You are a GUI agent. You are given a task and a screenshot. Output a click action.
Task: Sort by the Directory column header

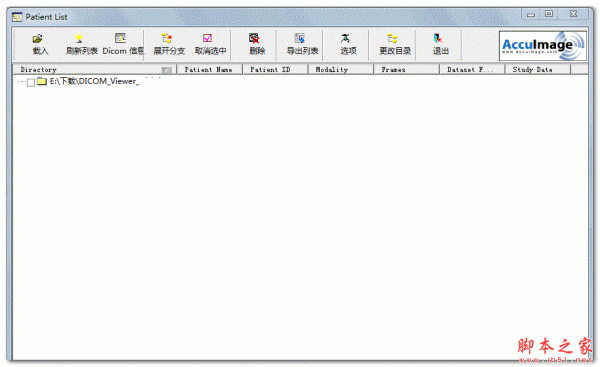coord(95,70)
